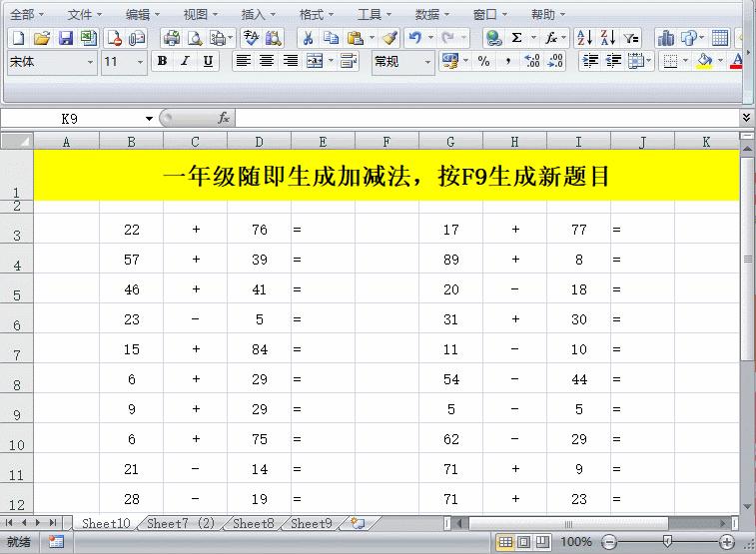Click the fx insert function button beside formula bar

coord(224,118)
